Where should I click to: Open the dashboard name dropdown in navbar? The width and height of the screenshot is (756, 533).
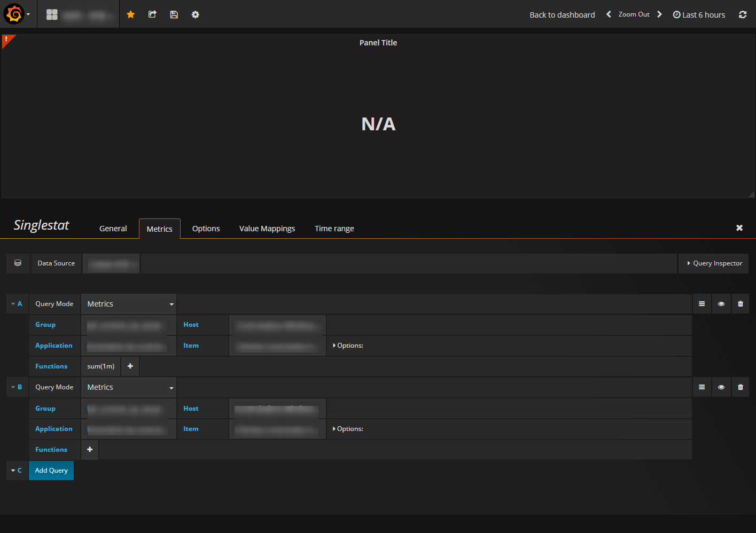click(78, 14)
